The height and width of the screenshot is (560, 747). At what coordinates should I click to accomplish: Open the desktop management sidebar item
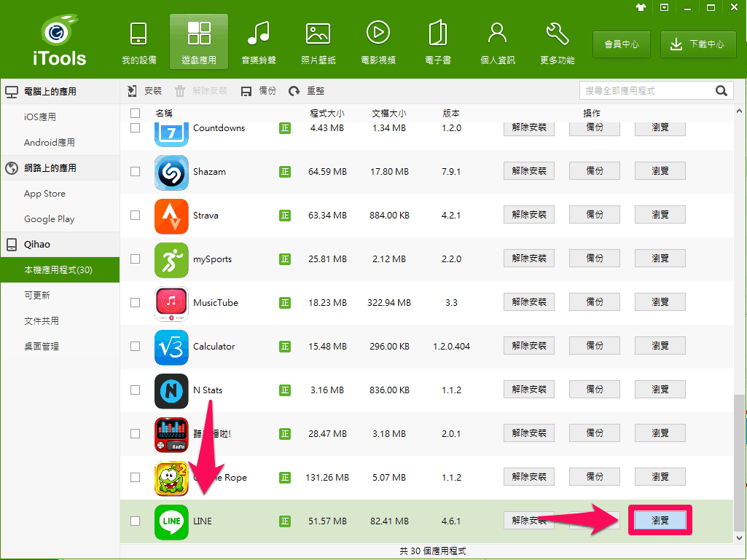[x=60, y=346]
